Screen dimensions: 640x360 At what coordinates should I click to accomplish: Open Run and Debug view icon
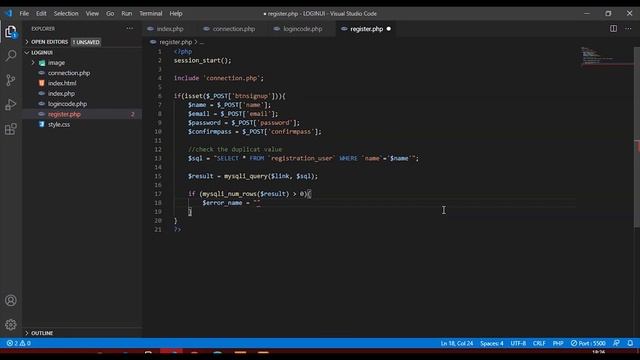click(11, 104)
